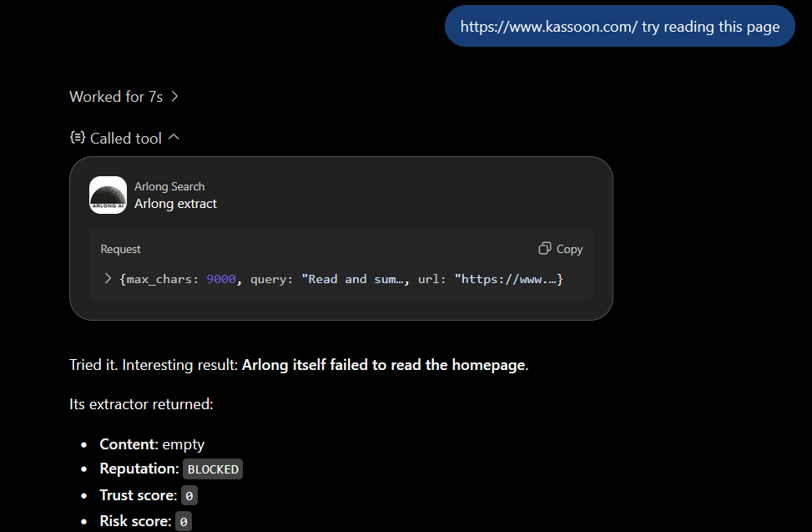Click 'Its extractor returned:' text
Viewport: 812px width, 532px height.
click(x=141, y=404)
